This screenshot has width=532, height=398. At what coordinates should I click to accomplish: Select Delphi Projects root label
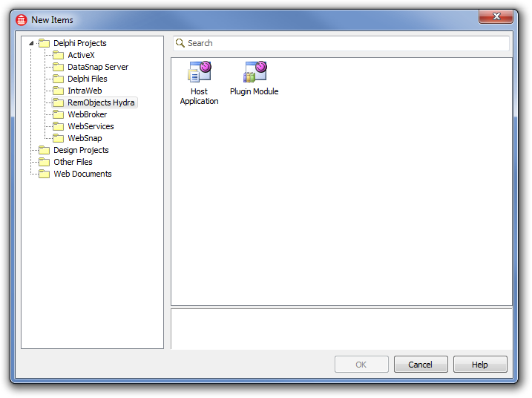click(80, 43)
